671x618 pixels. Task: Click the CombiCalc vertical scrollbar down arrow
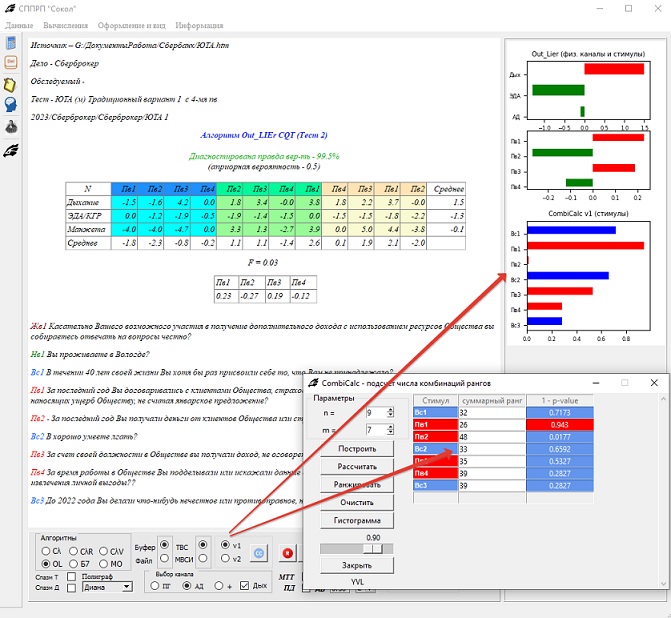[x=663, y=584]
